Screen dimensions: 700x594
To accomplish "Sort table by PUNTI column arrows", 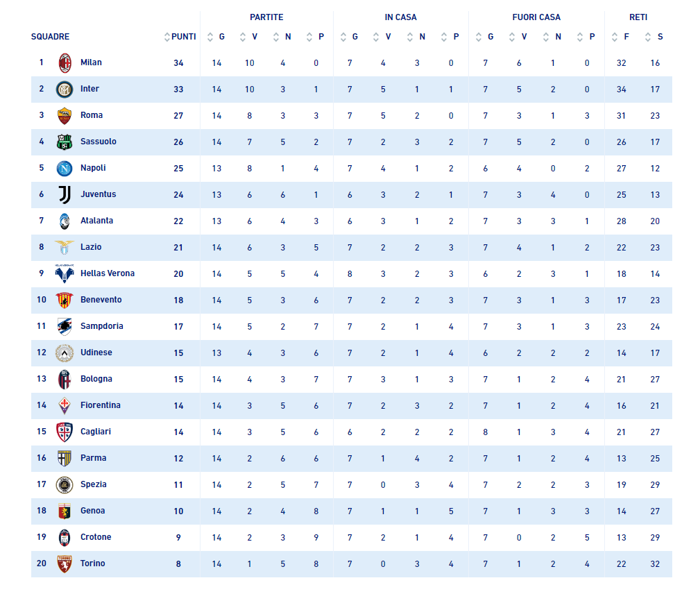I will pyautogui.click(x=167, y=37).
